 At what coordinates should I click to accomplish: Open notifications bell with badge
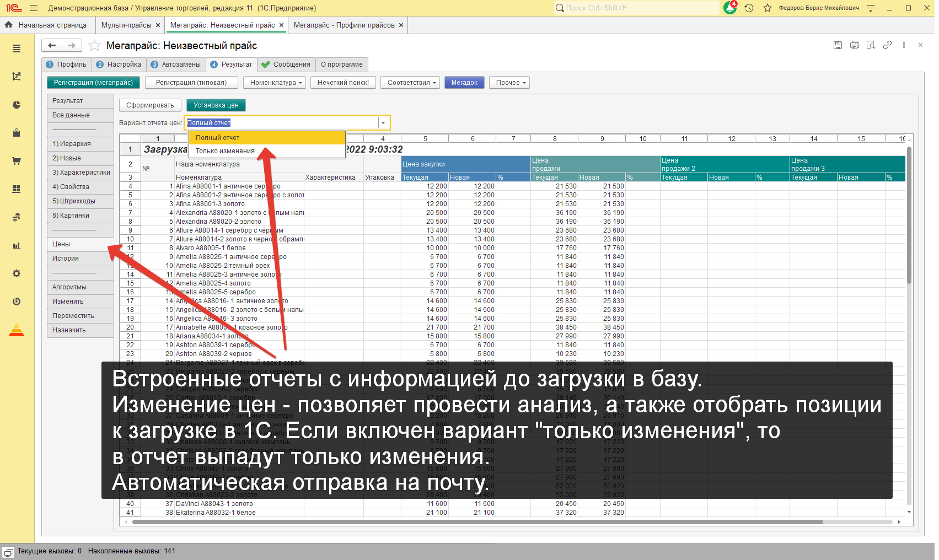tap(730, 8)
